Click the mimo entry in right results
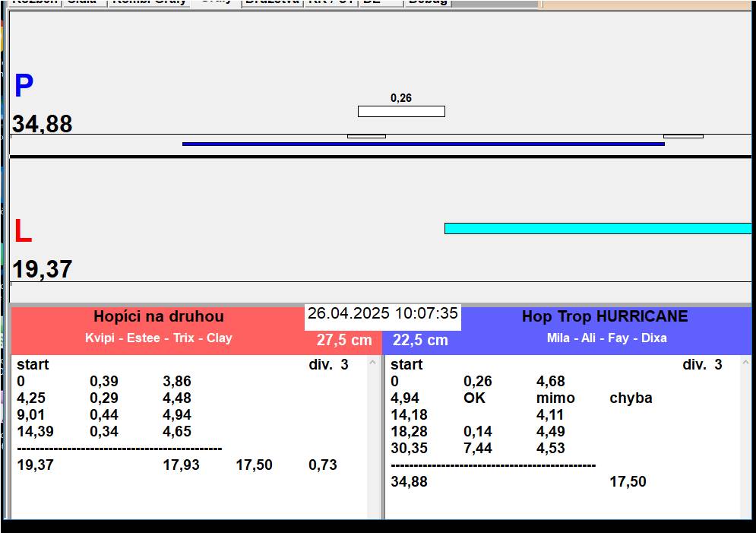This screenshot has width=756, height=533. tap(555, 398)
